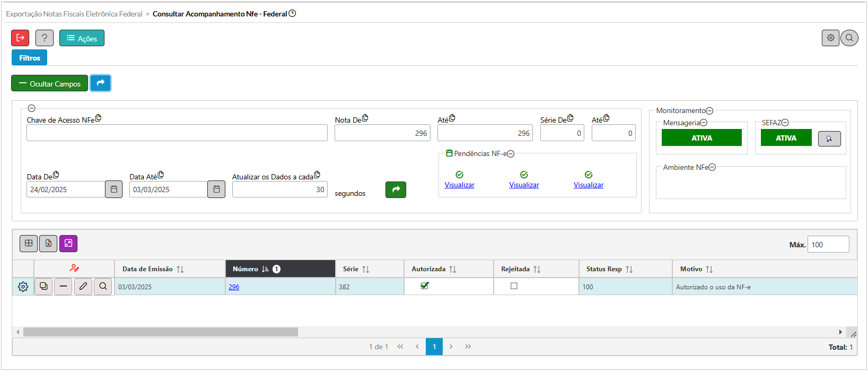Click the SEFAZ status search icon
The image size is (868, 371).
pyautogui.click(x=829, y=139)
